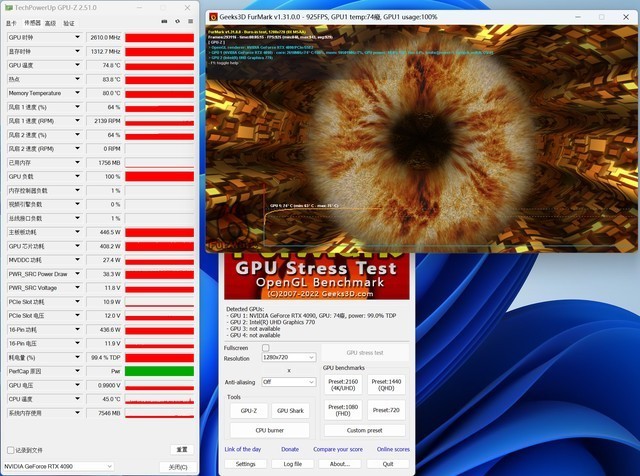Toggle the log to file checkbox in GPU-Z
The width and height of the screenshot is (640, 476).
pos(10,449)
